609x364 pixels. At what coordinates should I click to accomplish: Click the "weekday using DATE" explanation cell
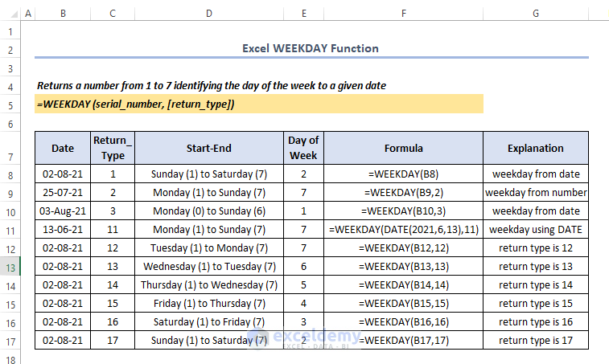point(536,230)
